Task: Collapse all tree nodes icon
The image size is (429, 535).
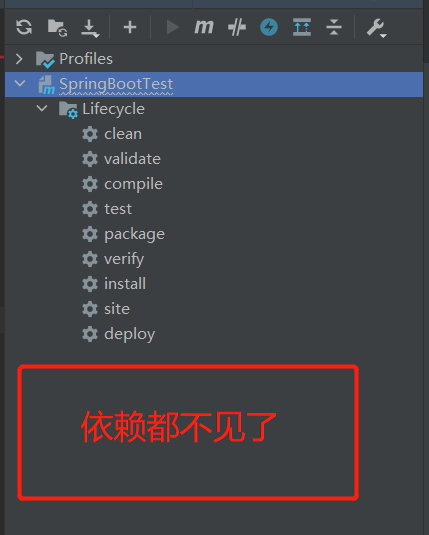Action: click(x=334, y=27)
